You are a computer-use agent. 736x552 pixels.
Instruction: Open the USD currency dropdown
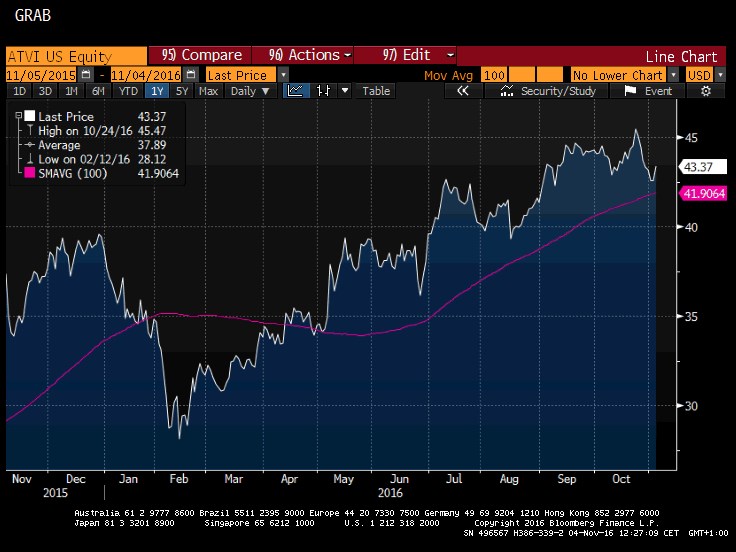722,75
